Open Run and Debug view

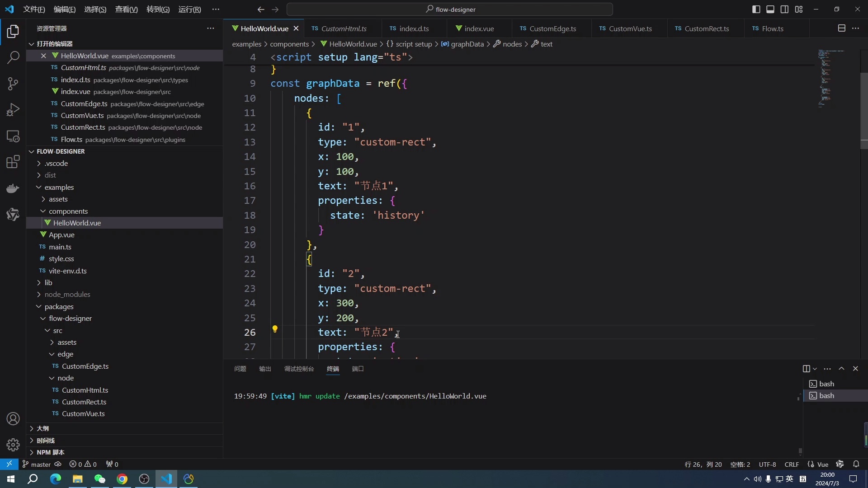click(13, 110)
